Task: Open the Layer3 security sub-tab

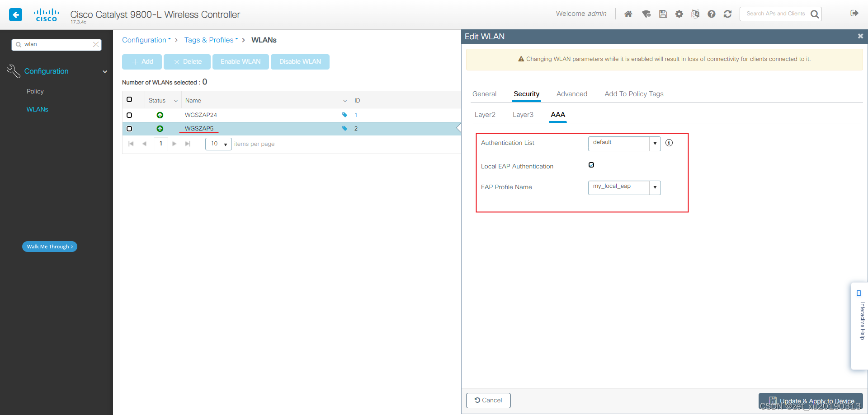Action: pos(523,115)
